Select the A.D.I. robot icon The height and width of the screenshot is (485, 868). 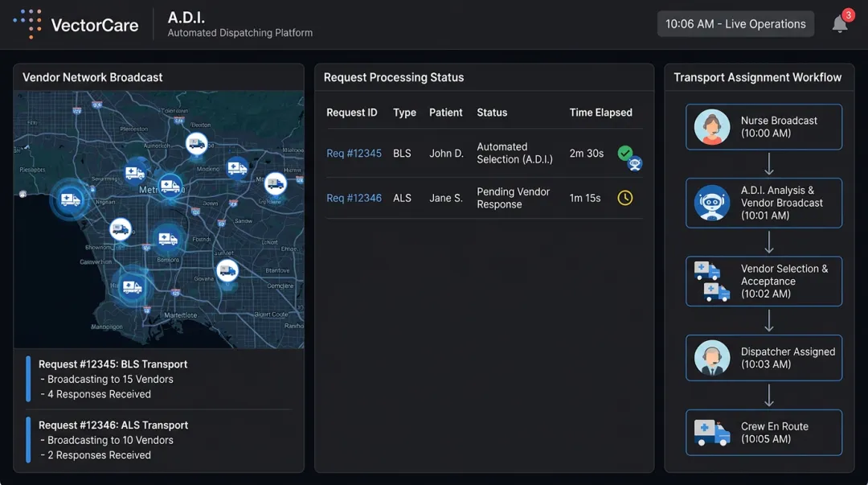point(712,203)
